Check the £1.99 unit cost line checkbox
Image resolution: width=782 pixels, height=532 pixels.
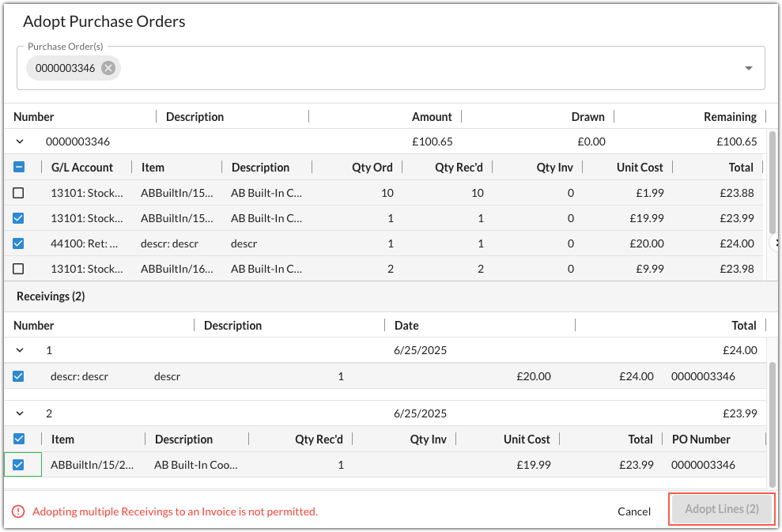pos(18,193)
